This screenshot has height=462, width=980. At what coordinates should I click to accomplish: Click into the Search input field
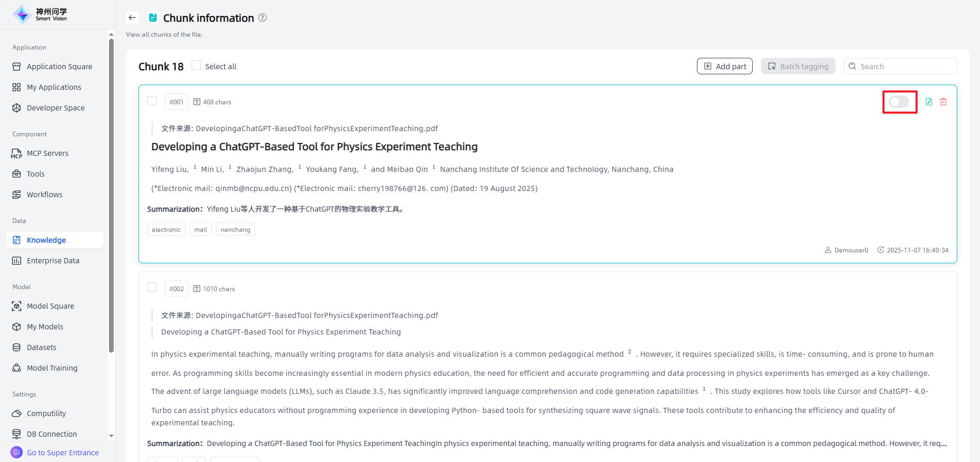pos(905,66)
